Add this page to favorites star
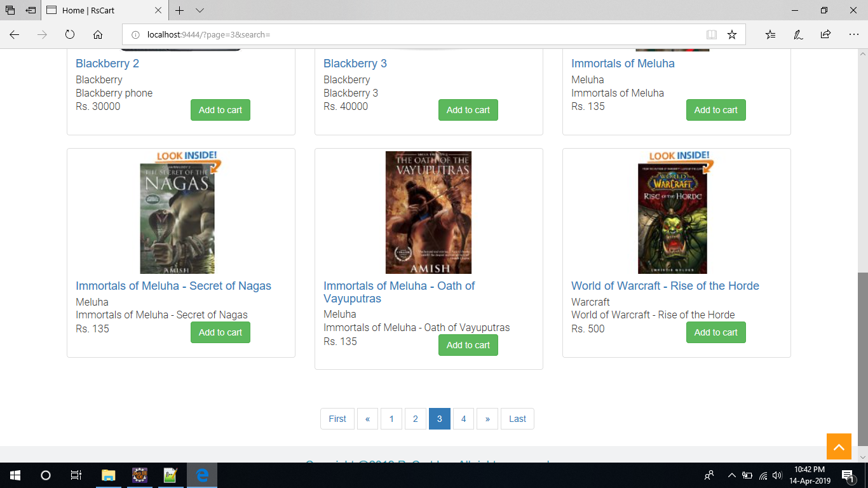Screen dimensions: 868x488 click(x=732, y=34)
